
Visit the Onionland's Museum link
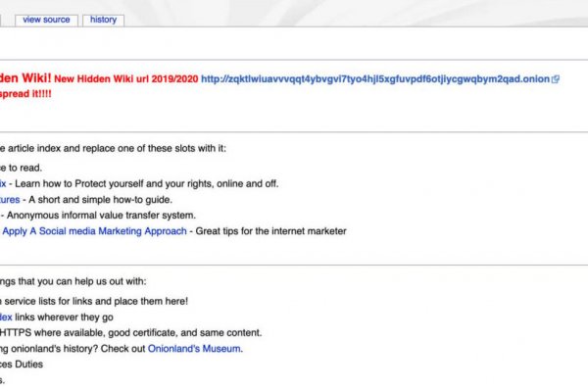(194, 349)
